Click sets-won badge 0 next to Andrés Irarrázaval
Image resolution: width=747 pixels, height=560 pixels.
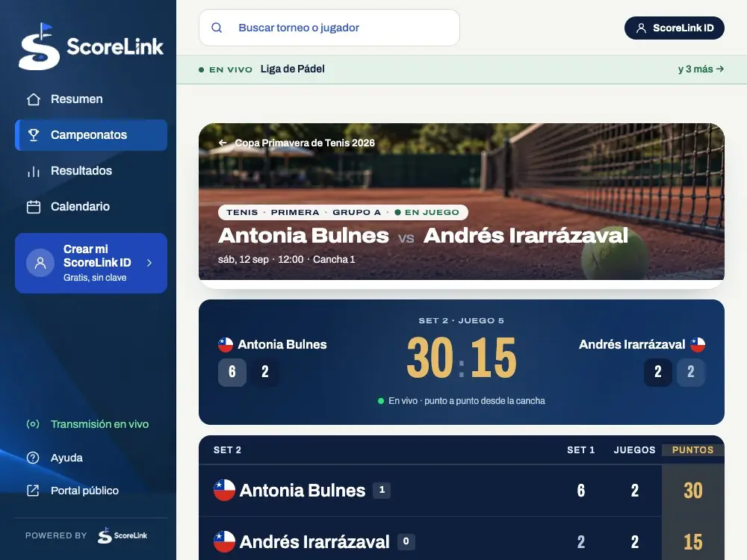point(406,541)
